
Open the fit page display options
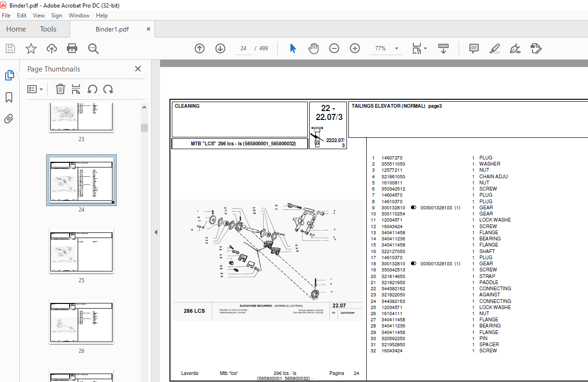pos(419,48)
